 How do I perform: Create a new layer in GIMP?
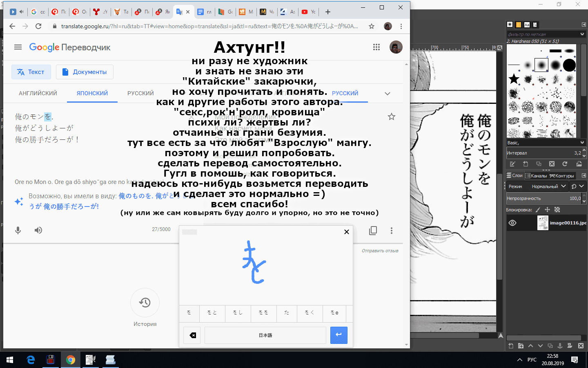pos(511,346)
